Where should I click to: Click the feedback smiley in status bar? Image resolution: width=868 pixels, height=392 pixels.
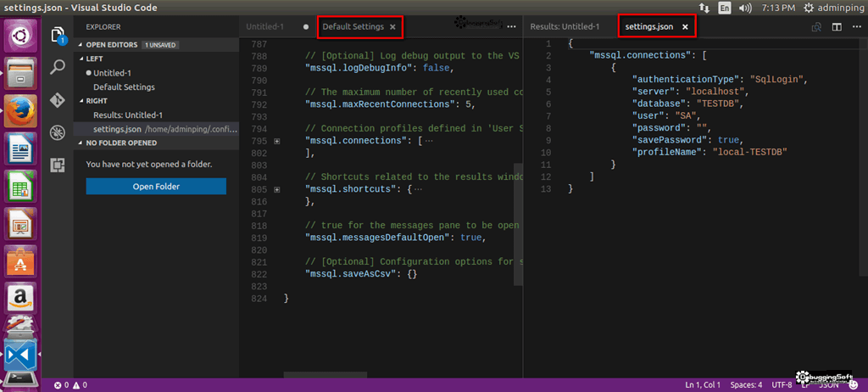click(853, 385)
